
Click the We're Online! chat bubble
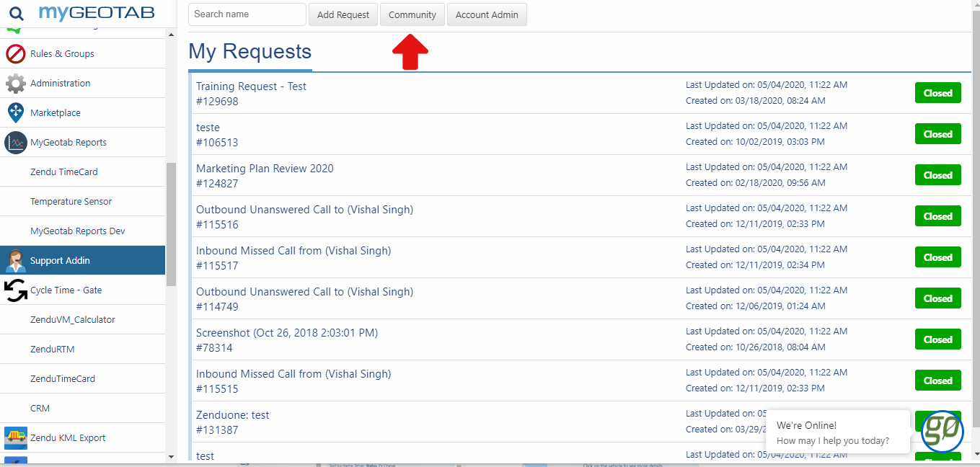[837, 432]
